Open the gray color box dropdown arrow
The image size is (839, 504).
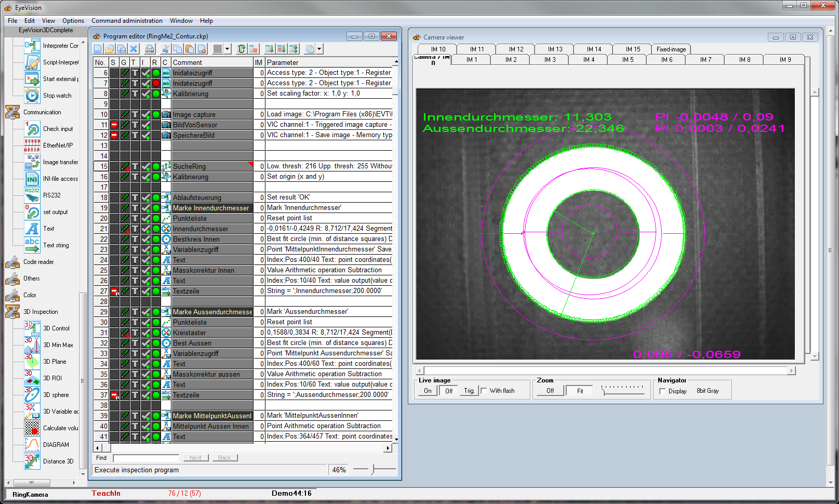click(x=228, y=49)
